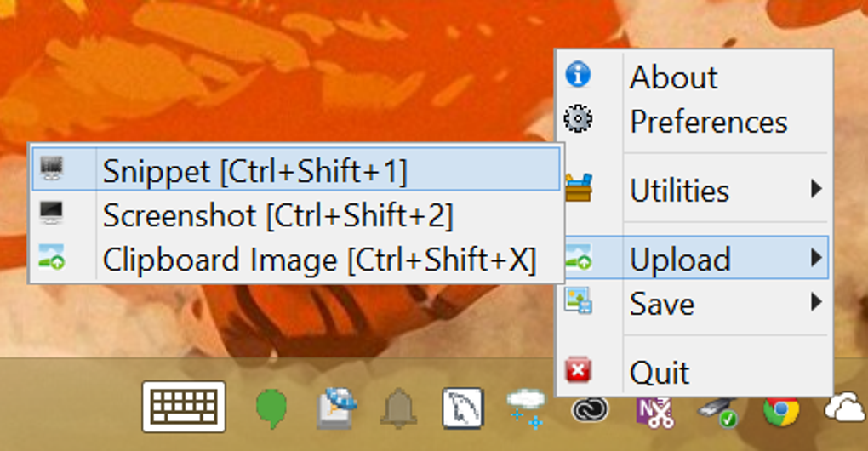Image resolution: width=868 pixels, height=451 pixels.
Task: Click the Safely Remove Hardware USB icon
Action: (717, 410)
